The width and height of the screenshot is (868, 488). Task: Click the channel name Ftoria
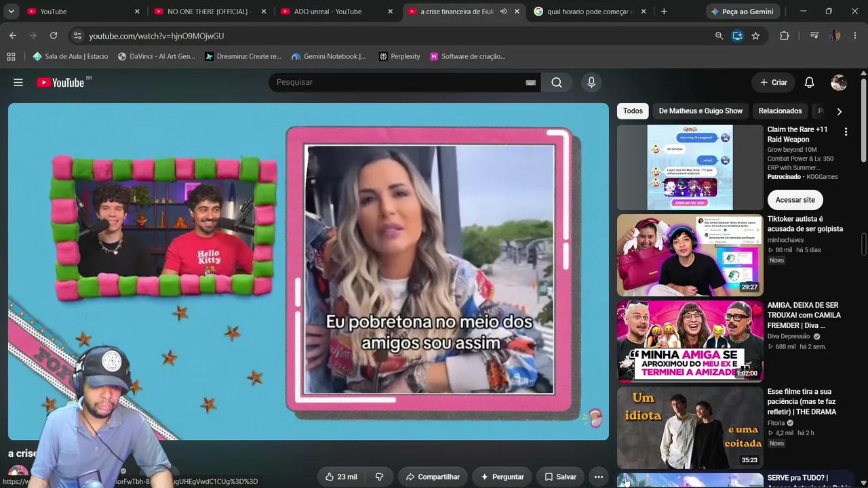point(776,423)
